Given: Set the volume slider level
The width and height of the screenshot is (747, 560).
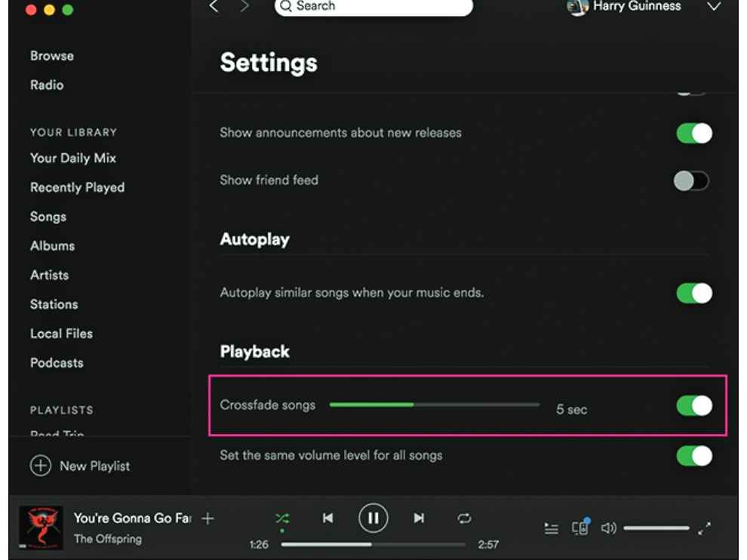Looking at the screenshot, I should pos(656,528).
